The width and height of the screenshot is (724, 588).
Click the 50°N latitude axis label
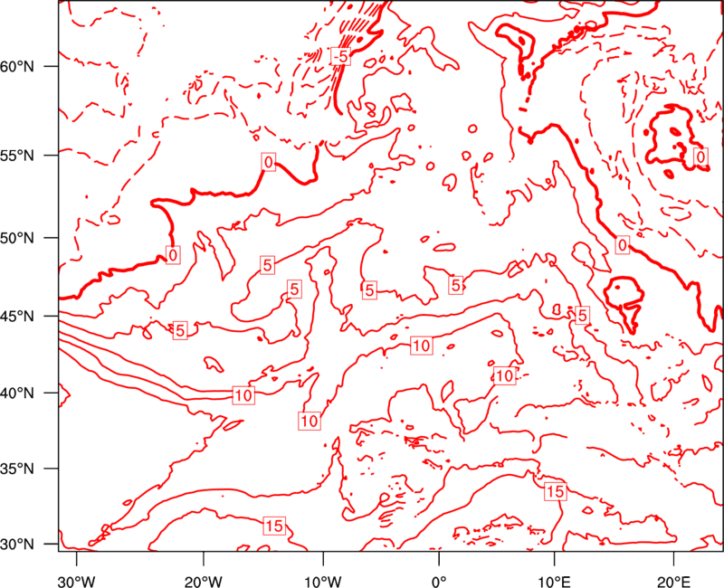coord(17,238)
